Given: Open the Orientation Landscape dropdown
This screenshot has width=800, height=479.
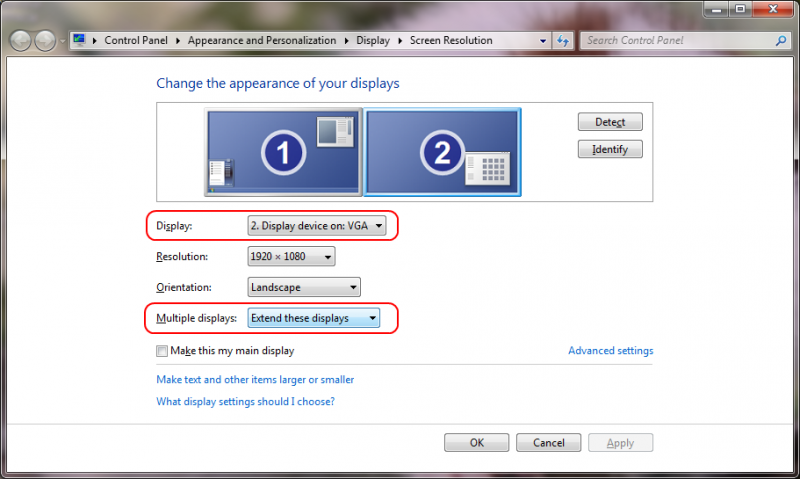Looking at the screenshot, I should 304,287.
